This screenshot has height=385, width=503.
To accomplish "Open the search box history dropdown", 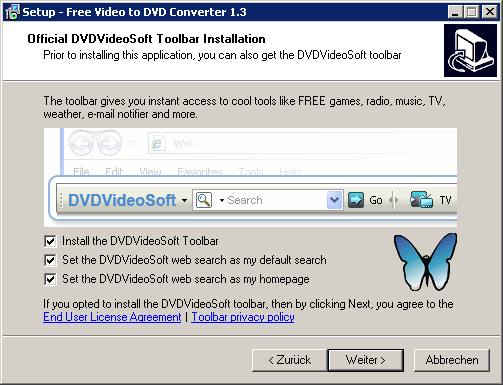I will (335, 200).
